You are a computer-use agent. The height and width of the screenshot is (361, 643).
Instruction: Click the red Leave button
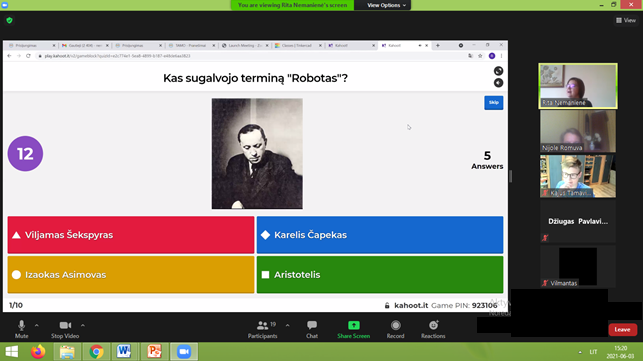(x=622, y=329)
